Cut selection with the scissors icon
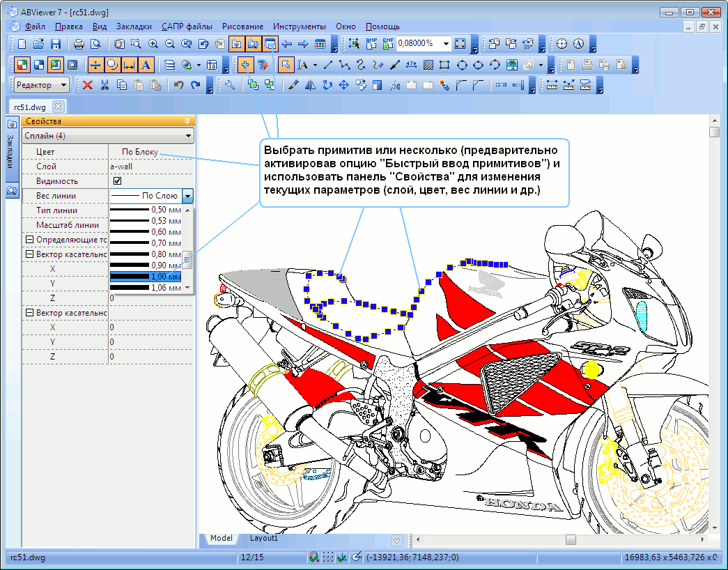The height and width of the screenshot is (570, 728). pyautogui.click(x=104, y=85)
